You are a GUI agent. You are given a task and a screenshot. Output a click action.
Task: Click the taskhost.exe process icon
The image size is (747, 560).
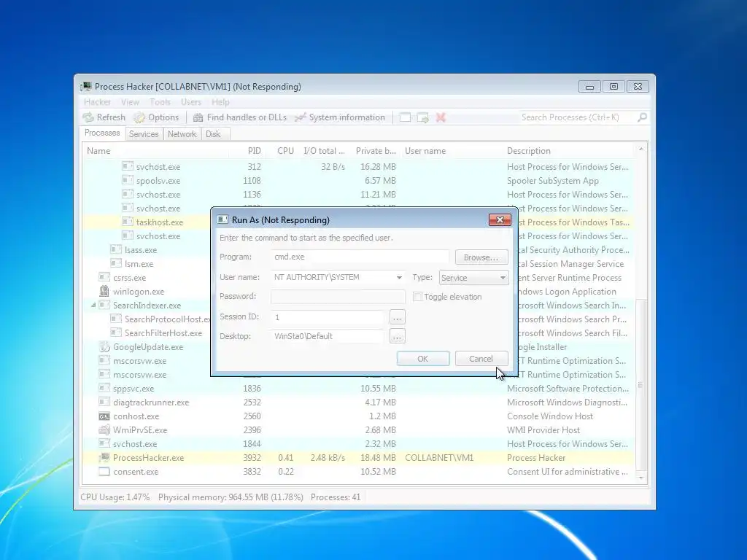[127, 222]
